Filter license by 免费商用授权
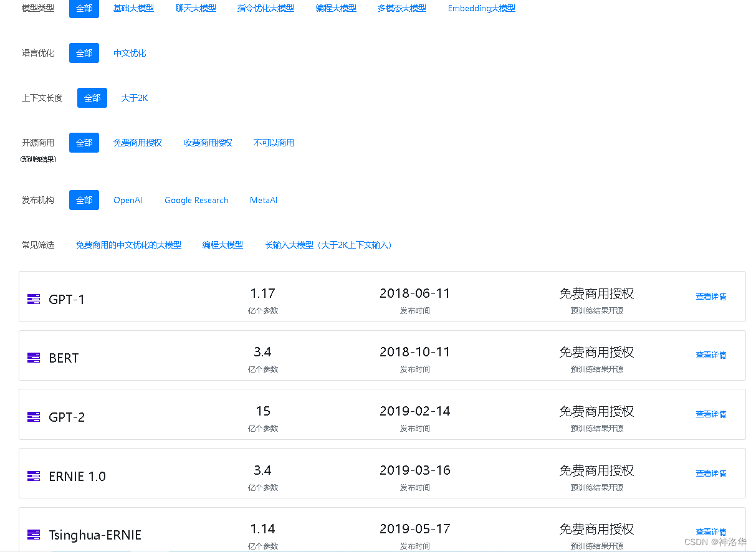The height and width of the screenshot is (552, 756). coord(138,143)
